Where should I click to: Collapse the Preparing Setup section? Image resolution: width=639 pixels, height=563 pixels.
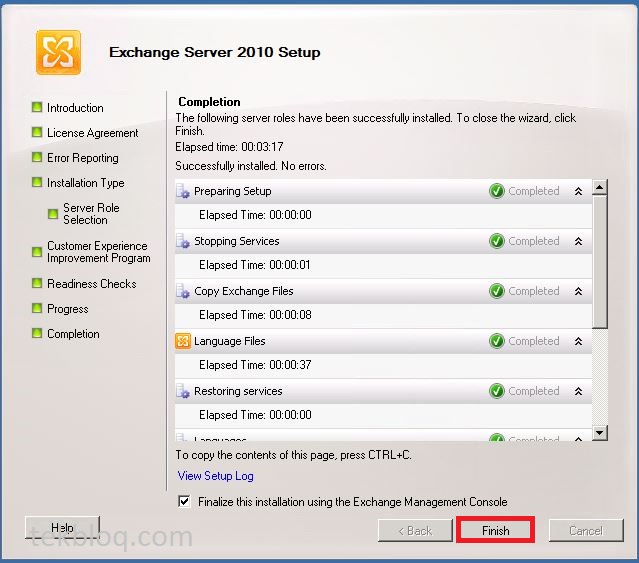point(578,191)
